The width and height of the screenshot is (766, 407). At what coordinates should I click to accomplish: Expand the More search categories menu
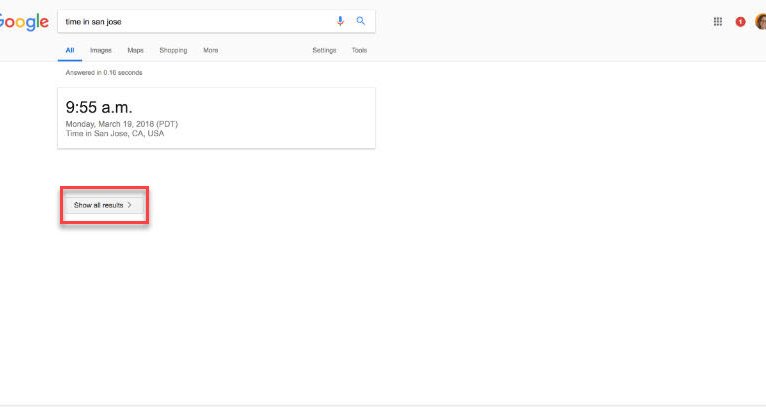210,50
